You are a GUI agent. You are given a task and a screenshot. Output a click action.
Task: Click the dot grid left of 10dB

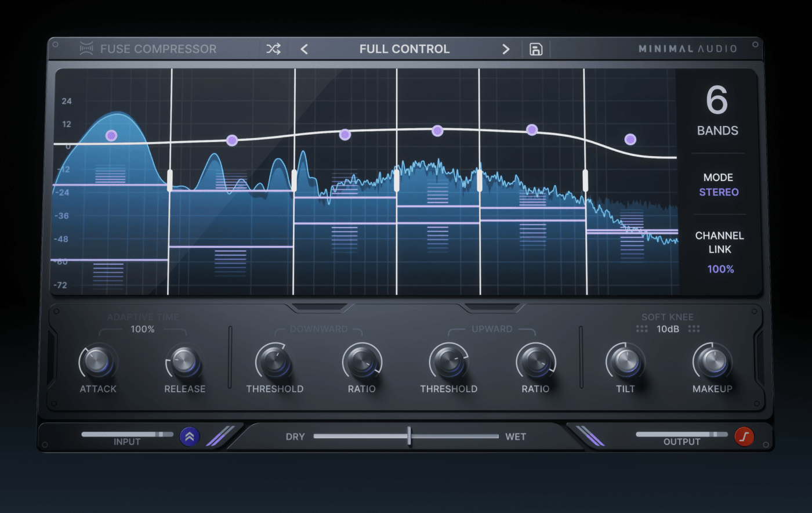[x=641, y=329]
